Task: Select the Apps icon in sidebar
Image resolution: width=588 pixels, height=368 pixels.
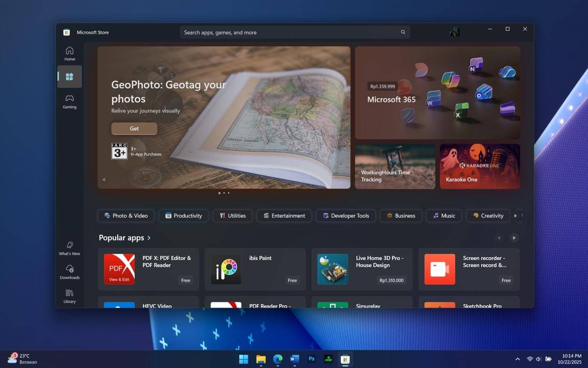Action: pos(70,77)
